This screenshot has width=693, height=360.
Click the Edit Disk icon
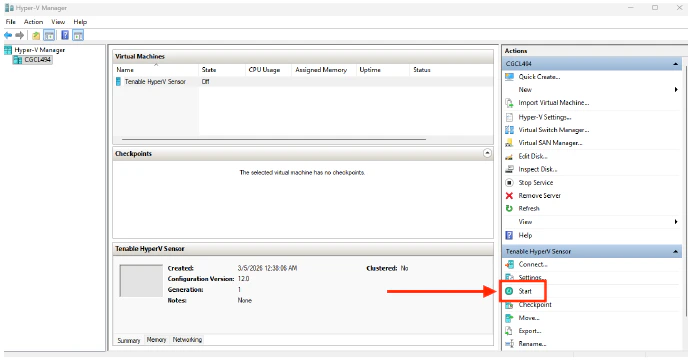pos(509,156)
